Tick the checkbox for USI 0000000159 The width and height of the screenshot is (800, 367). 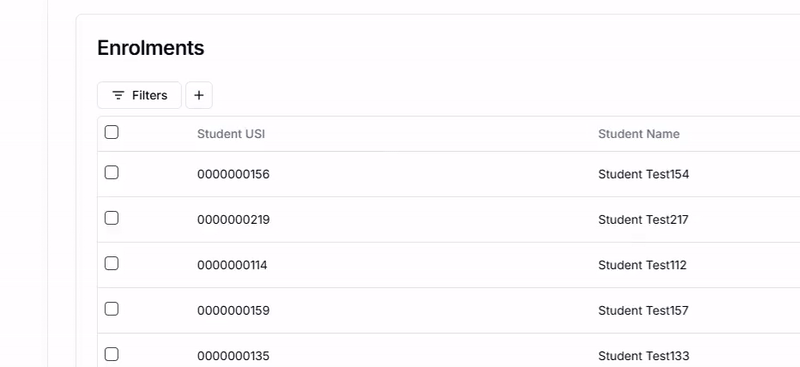pyautogui.click(x=112, y=309)
